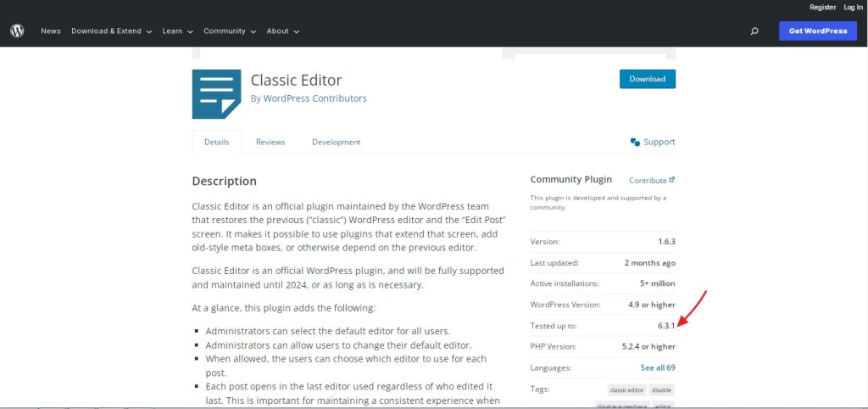
Task: Click the 'Languages:' label
Action: (551, 367)
